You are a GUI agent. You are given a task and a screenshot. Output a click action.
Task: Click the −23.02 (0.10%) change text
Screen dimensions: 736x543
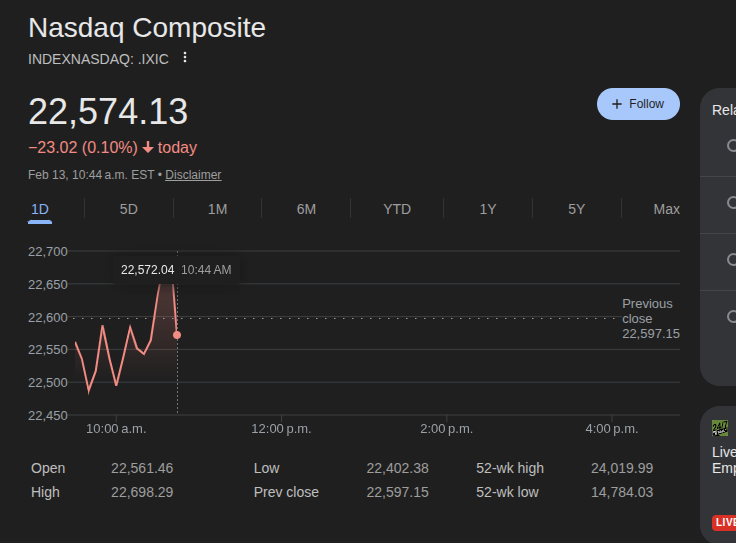(x=83, y=147)
